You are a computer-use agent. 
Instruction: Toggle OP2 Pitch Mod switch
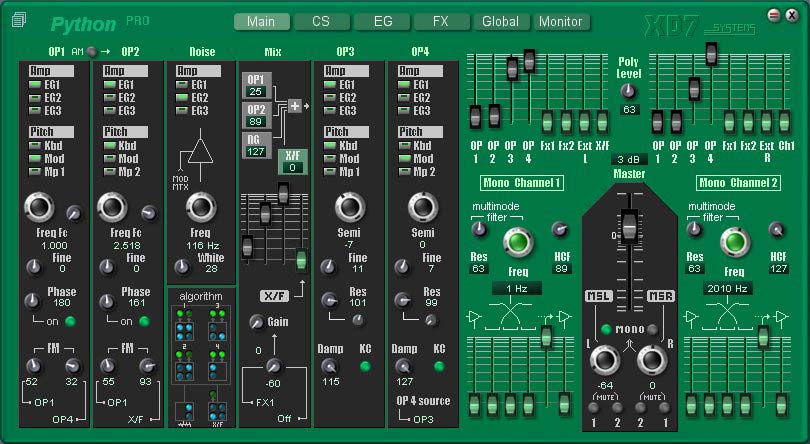[x=110, y=159]
